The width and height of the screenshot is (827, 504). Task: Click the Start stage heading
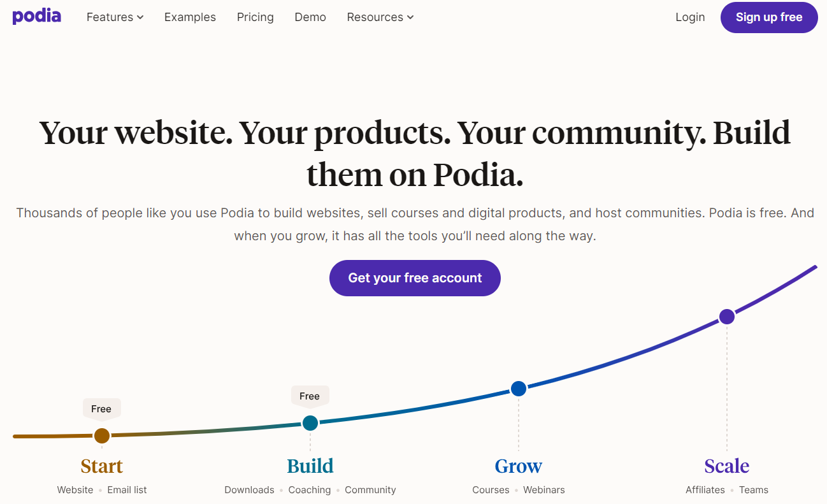pos(102,466)
